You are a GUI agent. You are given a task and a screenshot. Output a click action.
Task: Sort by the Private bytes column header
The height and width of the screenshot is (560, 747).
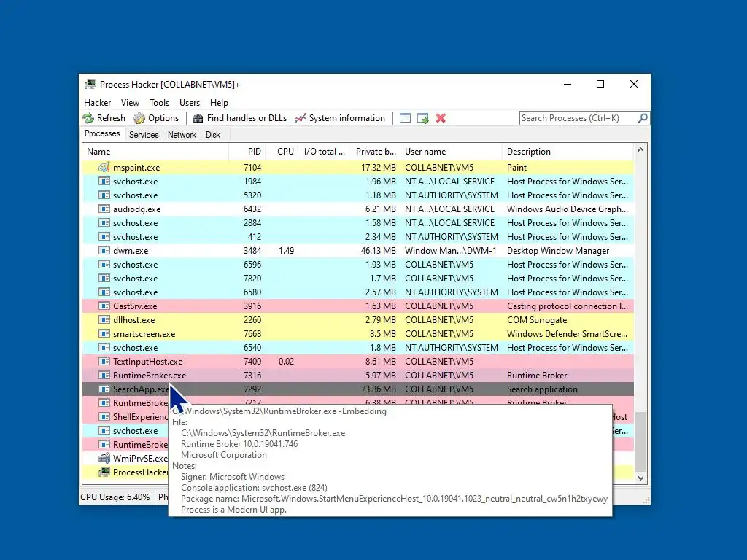[x=374, y=152]
